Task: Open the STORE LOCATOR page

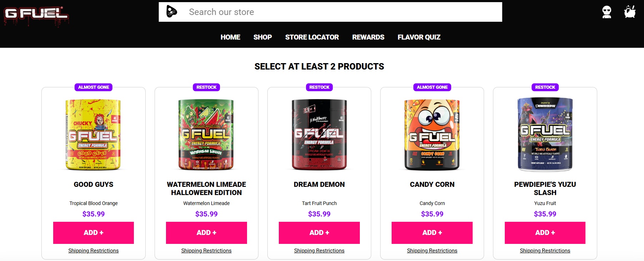Action: (x=312, y=37)
